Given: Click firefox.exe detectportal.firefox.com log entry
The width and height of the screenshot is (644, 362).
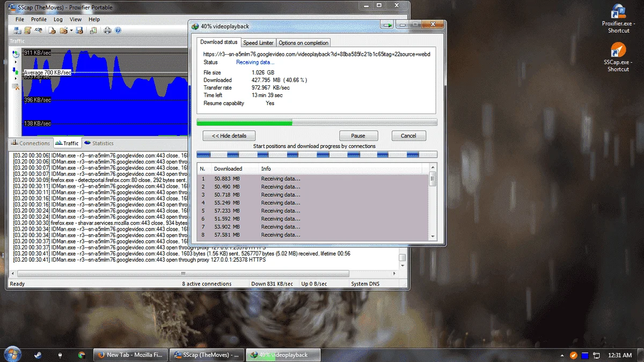Looking at the screenshot, I should [101, 180].
